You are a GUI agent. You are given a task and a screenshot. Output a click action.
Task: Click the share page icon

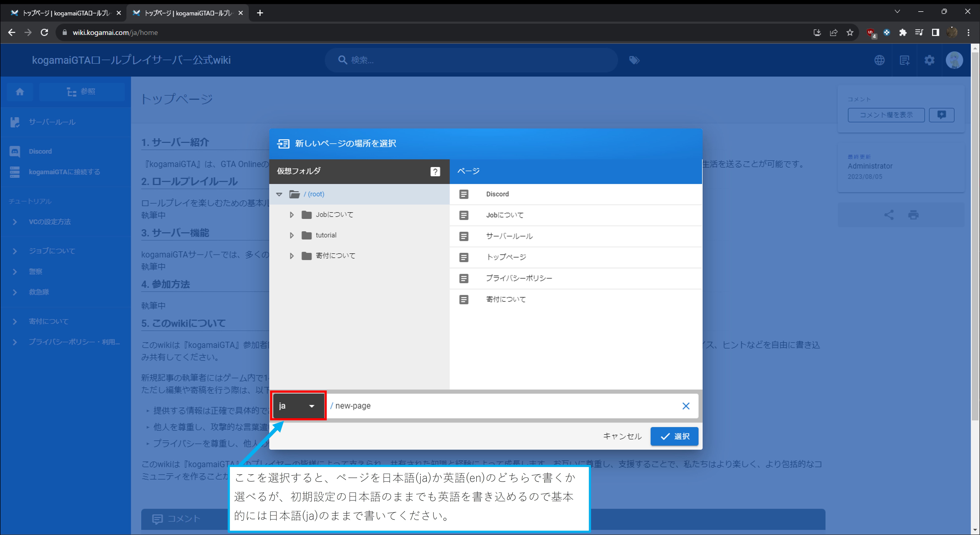pos(889,215)
